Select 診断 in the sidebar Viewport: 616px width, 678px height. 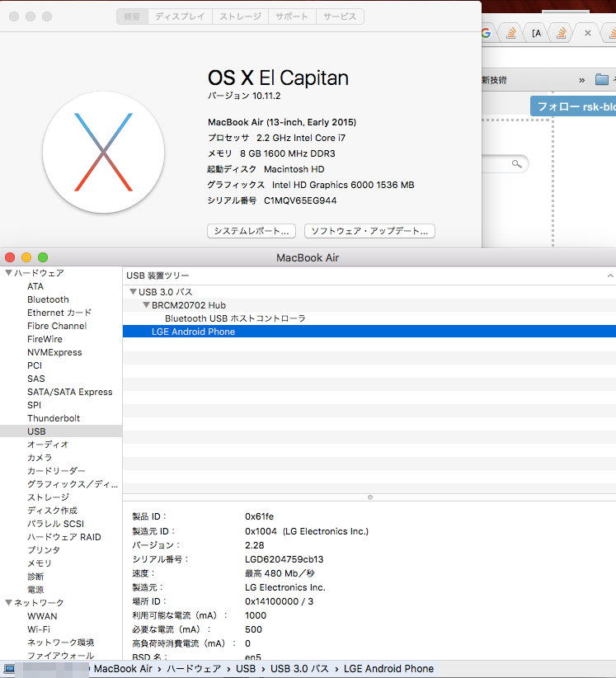click(35, 577)
